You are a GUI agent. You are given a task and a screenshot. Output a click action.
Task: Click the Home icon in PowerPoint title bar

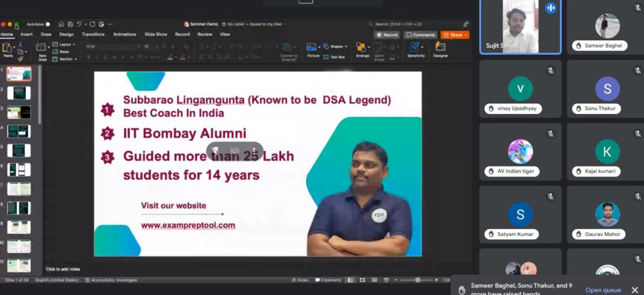coord(61,25)
